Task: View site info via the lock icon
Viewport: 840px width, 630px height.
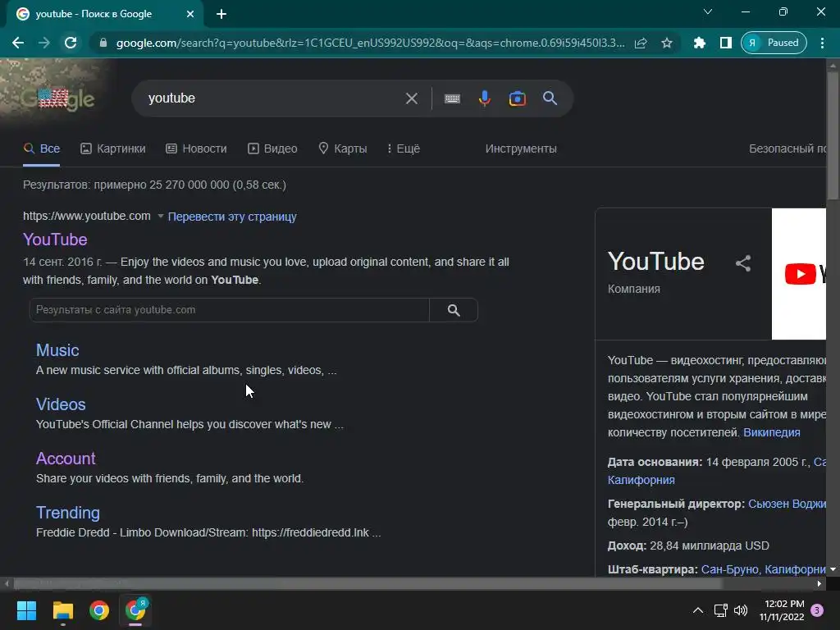Action: coord(103,43)
